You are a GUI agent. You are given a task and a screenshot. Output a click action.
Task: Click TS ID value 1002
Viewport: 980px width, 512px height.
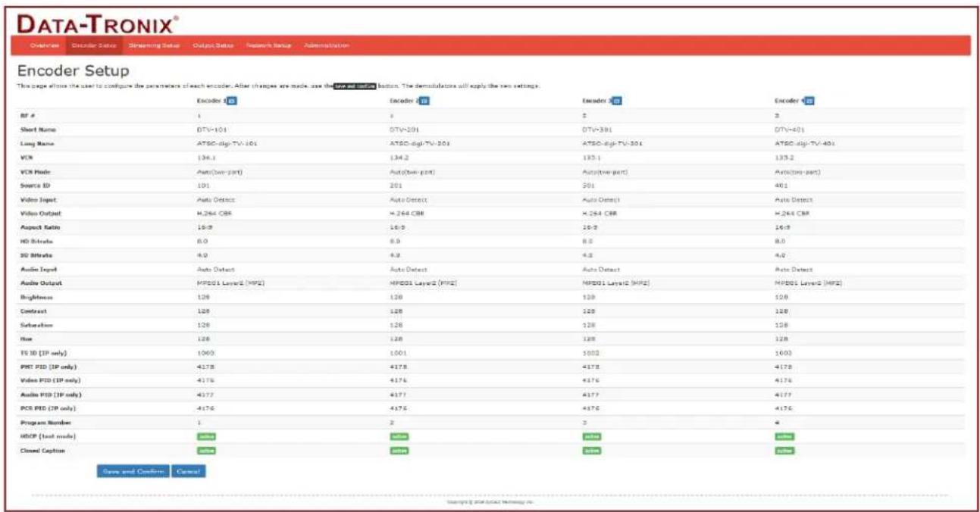(590, 354)
